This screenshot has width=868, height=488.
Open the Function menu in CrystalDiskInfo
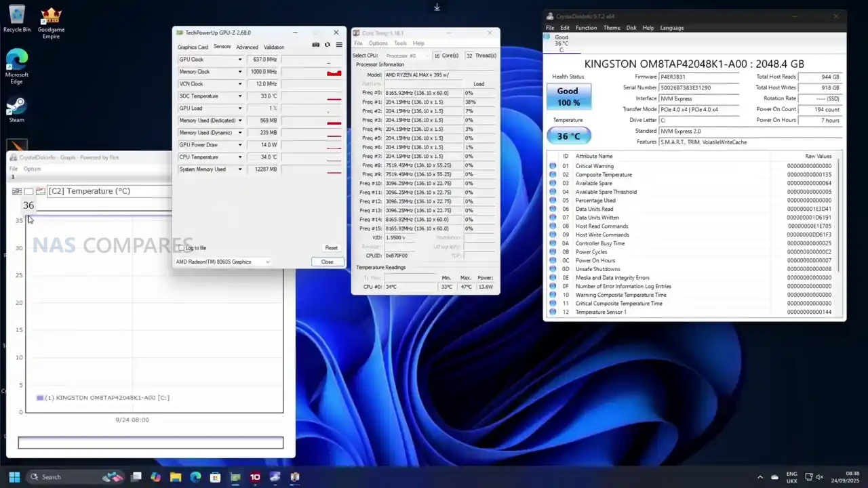(x=586, y=28)
